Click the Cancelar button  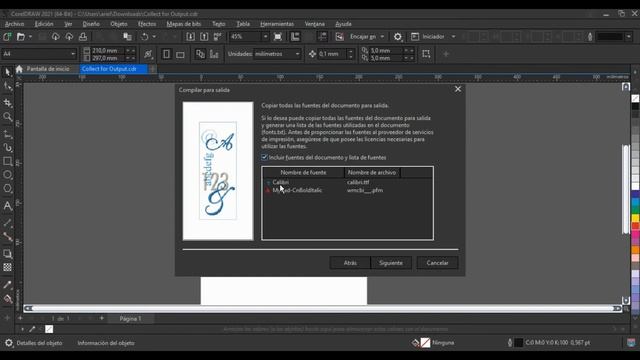click(x=437, y=263)
